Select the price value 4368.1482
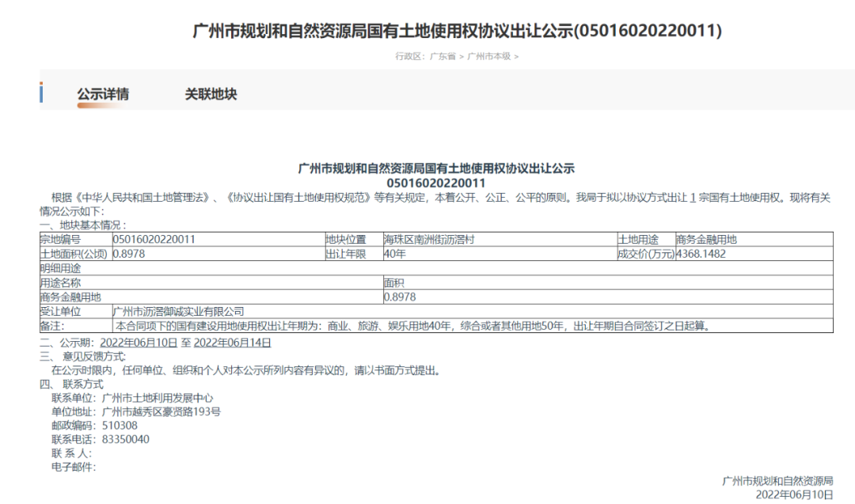This screenshot has width=855, height=504. click(x=754, y=254)
